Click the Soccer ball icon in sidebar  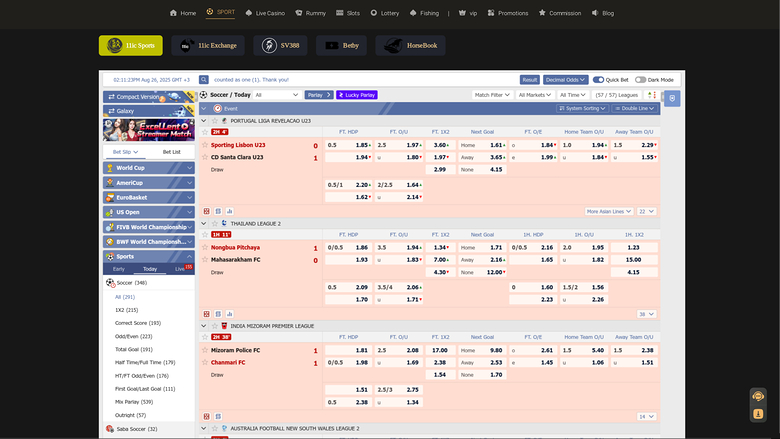(x=110, y=283)
